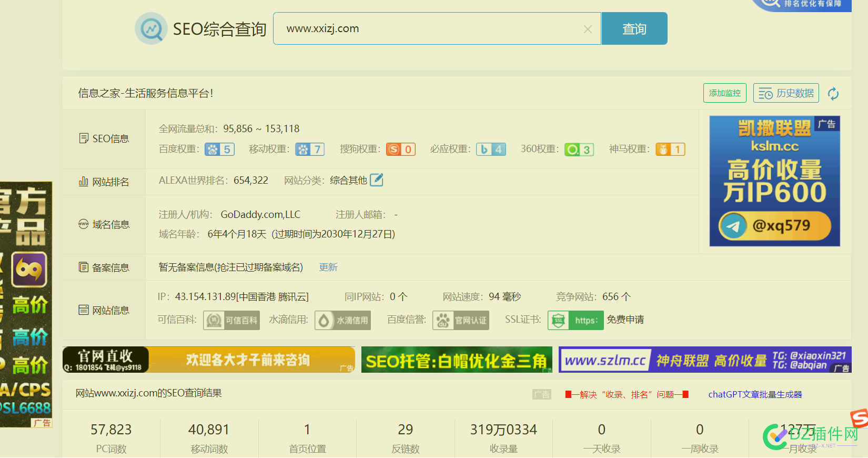Click the SEO信息 document icon
This screenshot has height=458, width=868.
click(x=83, y=138)
